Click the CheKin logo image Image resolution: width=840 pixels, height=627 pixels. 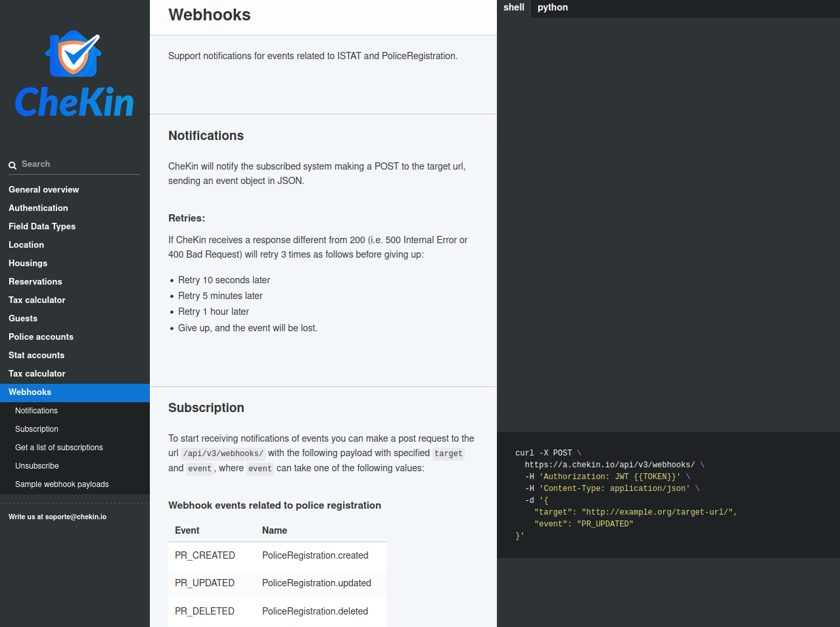click(x=74, y=74)
